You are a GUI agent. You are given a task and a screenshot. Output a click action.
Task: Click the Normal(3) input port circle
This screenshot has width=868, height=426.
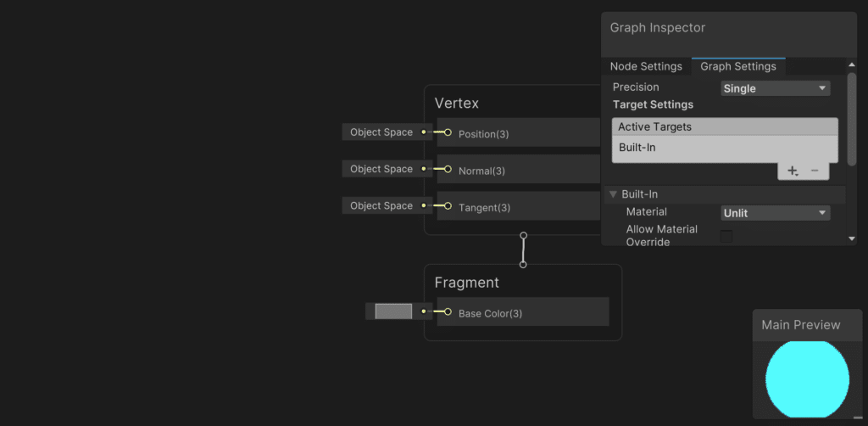click(448, 170)
